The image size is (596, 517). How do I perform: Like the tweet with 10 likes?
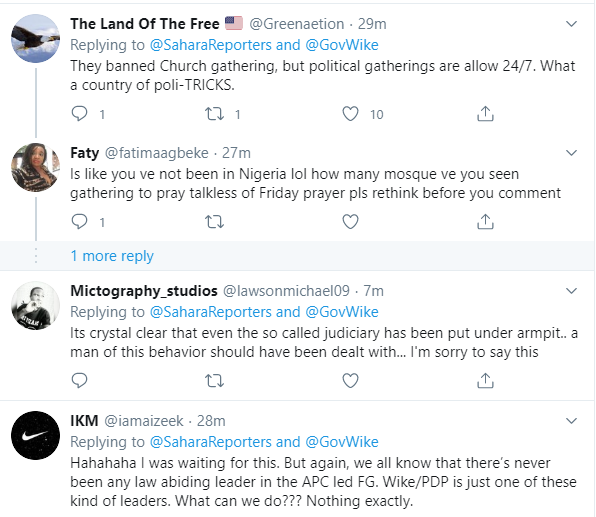point(350,114)
